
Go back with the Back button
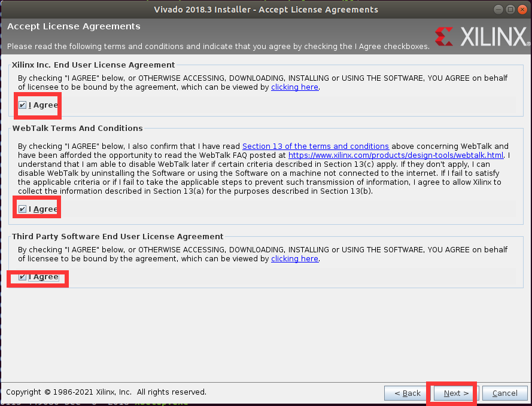pos(407,393)
